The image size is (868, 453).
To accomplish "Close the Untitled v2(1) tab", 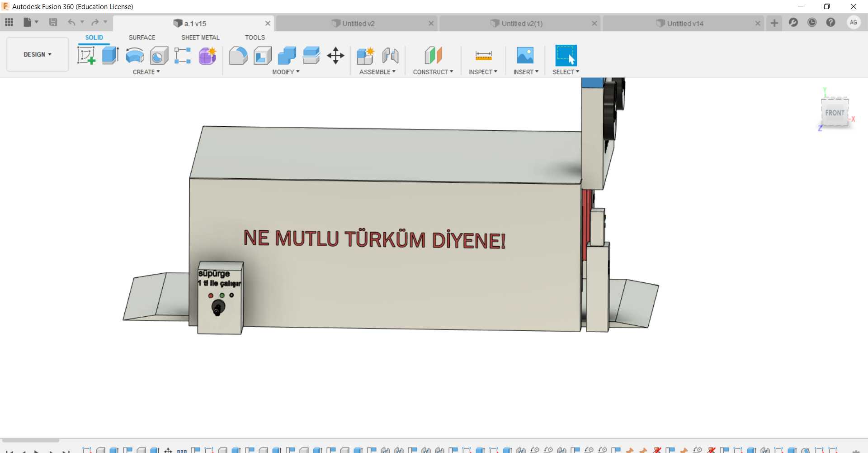I will tap(594, 24).
